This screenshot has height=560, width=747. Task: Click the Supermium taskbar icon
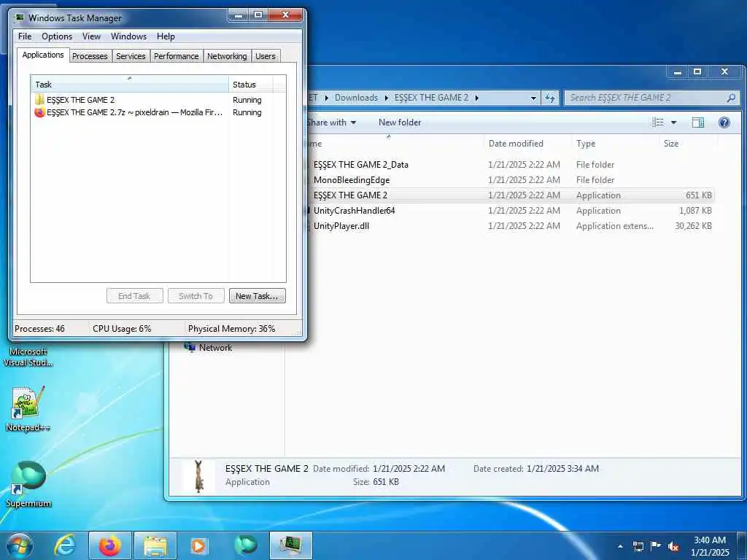(245, 545)
